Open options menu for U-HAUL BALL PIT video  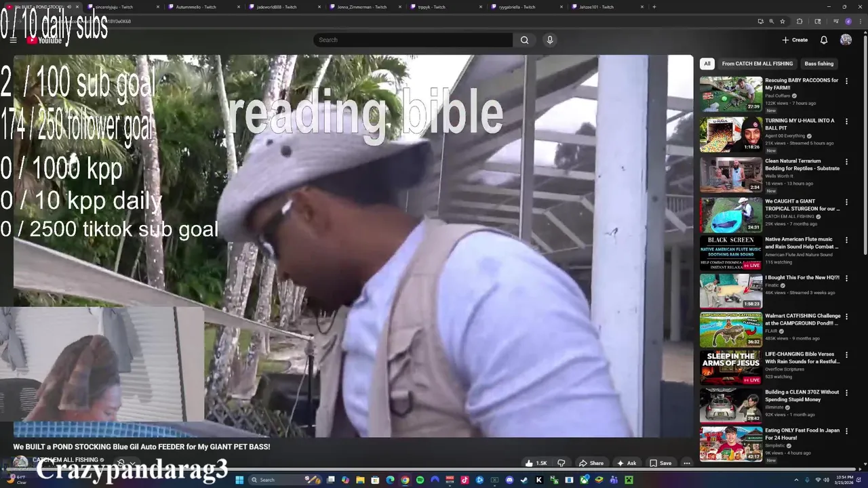tap(846, 121)
